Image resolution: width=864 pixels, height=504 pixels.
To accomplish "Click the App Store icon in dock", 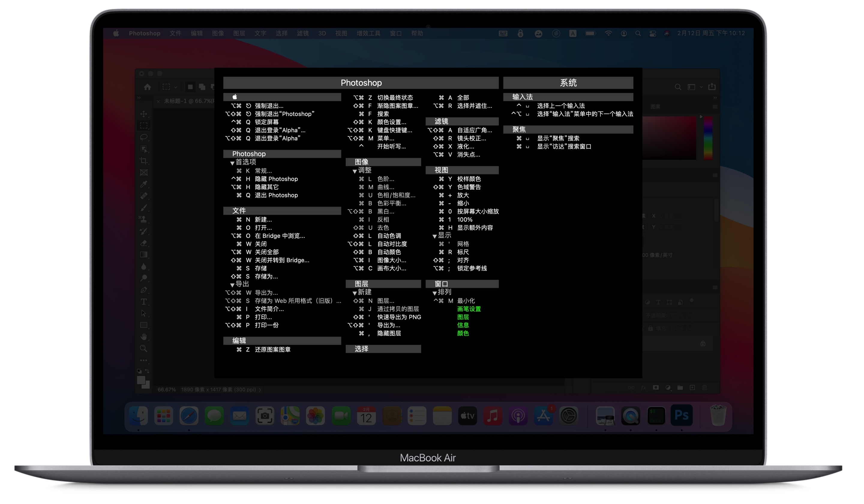I will click(544, 415).
